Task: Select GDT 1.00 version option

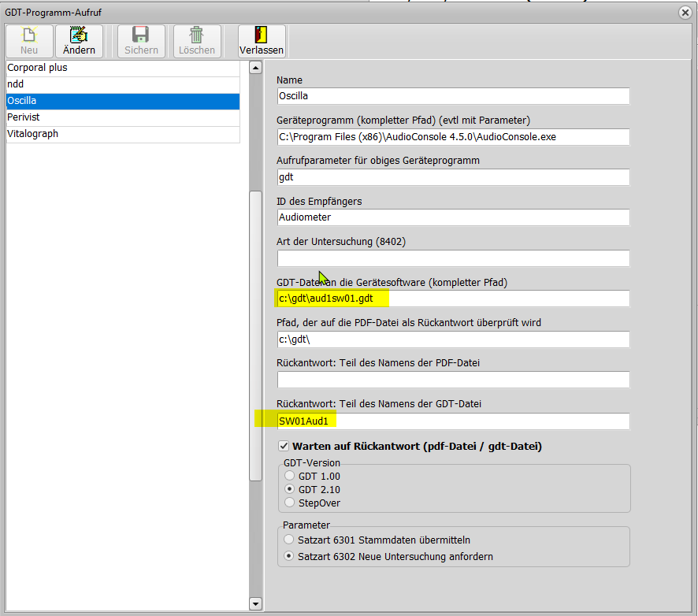Action: [x=290, y=476]
